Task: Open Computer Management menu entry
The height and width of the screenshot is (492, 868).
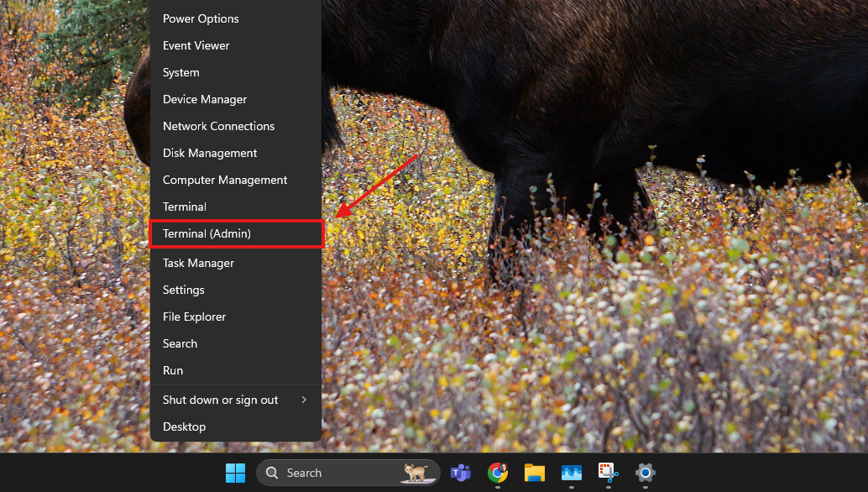Action: (x=225, y=180)
